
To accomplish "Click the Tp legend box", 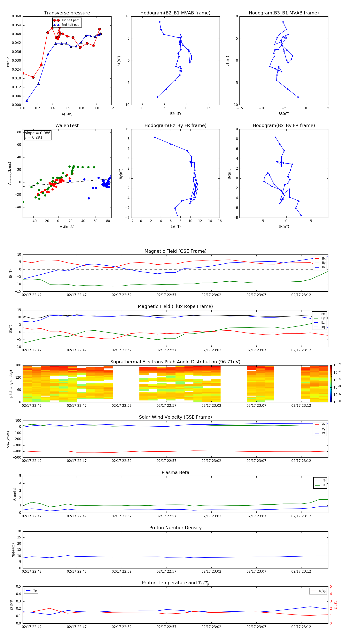I will [x=31, y=591].
